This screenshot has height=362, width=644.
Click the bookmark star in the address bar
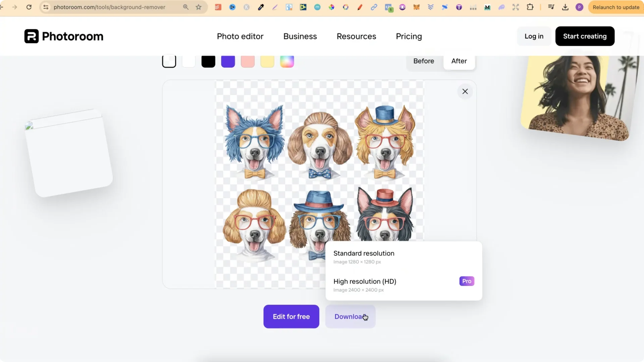(198, 7)
